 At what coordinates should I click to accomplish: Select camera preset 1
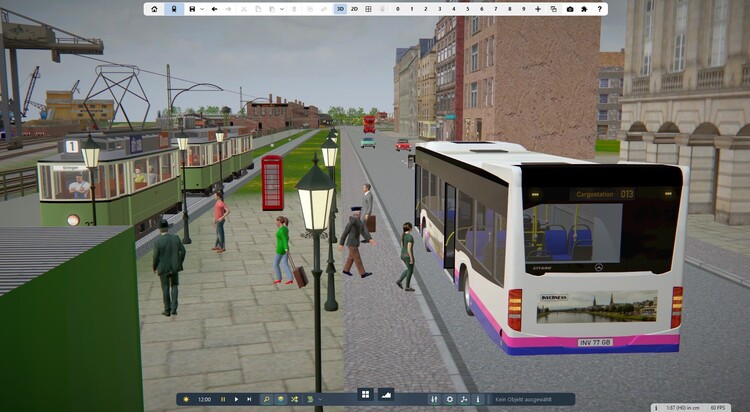tap(412, 9)
